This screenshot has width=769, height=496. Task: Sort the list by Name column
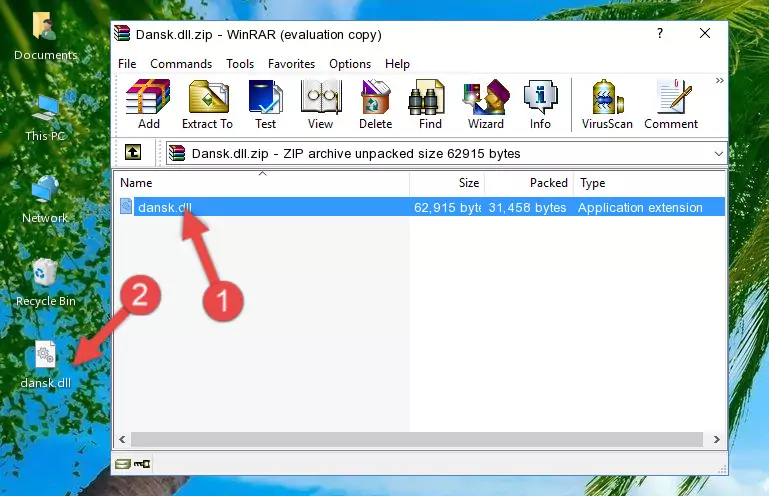coord(262,183)
